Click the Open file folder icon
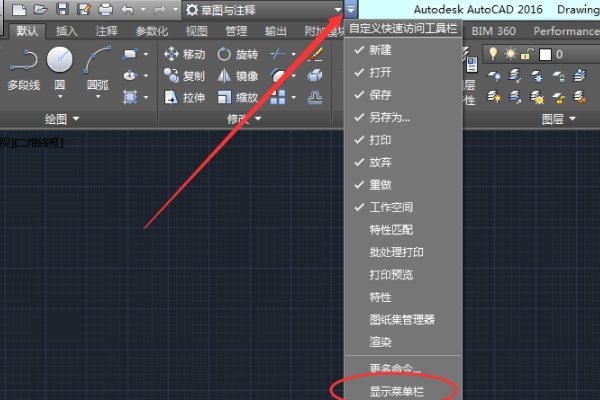 (41, 9)
